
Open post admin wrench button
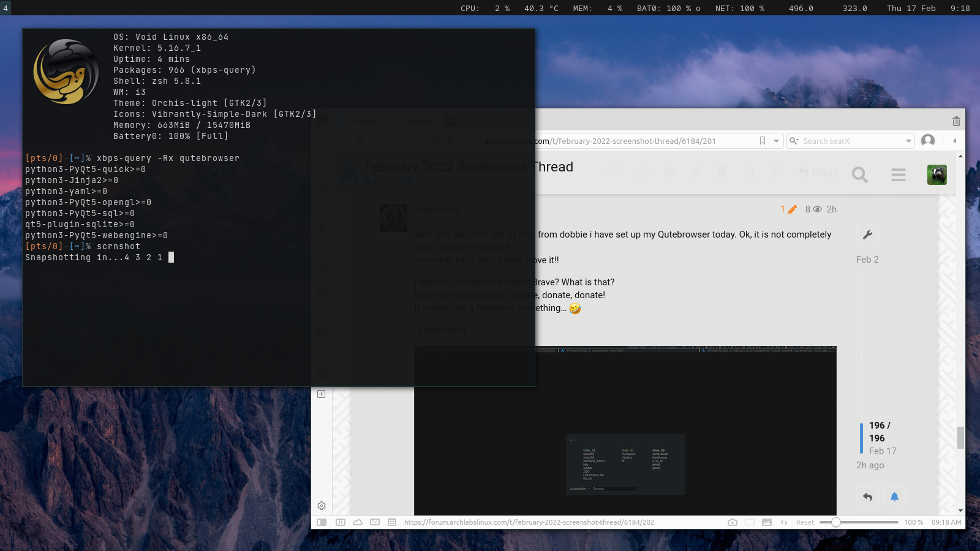point(867,234)
